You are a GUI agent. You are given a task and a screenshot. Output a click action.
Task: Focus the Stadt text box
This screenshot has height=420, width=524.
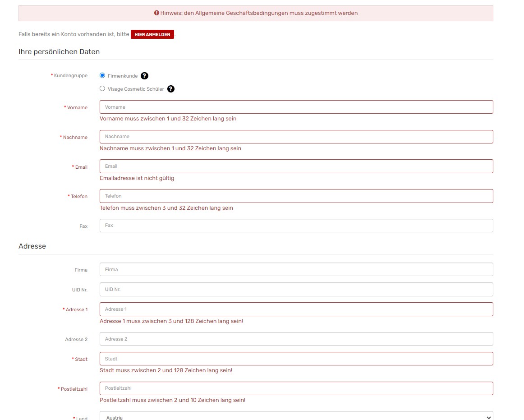(296, 359)
